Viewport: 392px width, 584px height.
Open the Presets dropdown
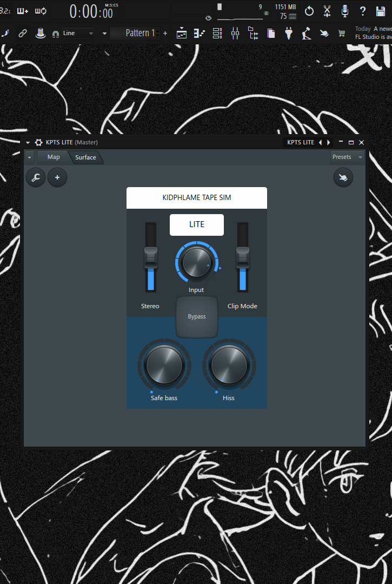347,157
